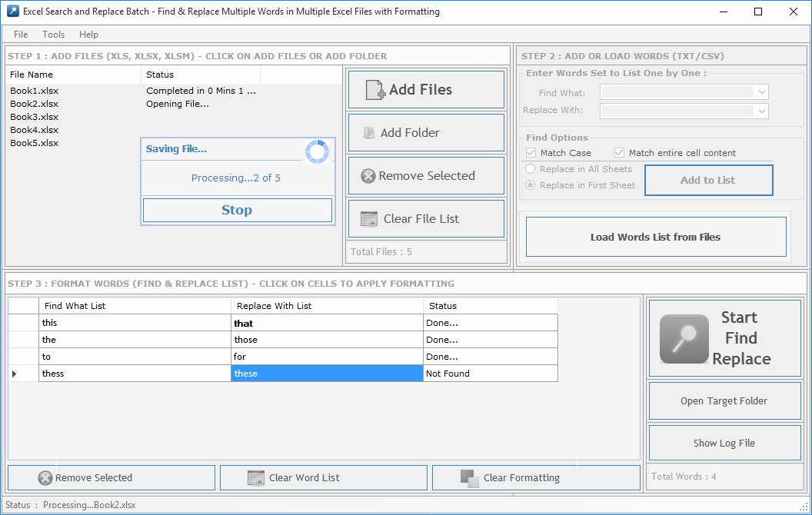812x515 pixels.
Task: Click the Clear Formatting icon
Action: (x=469, y=478)
